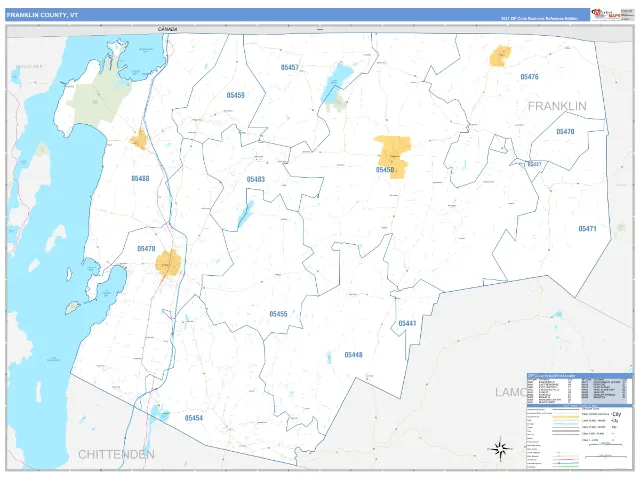Click ZIP code label 05478
Screen dimensions: 640x480
click(146, 249)
